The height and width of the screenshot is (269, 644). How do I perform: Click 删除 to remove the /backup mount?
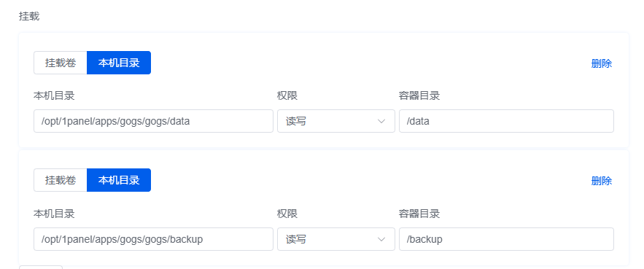[x=602, y=181]
